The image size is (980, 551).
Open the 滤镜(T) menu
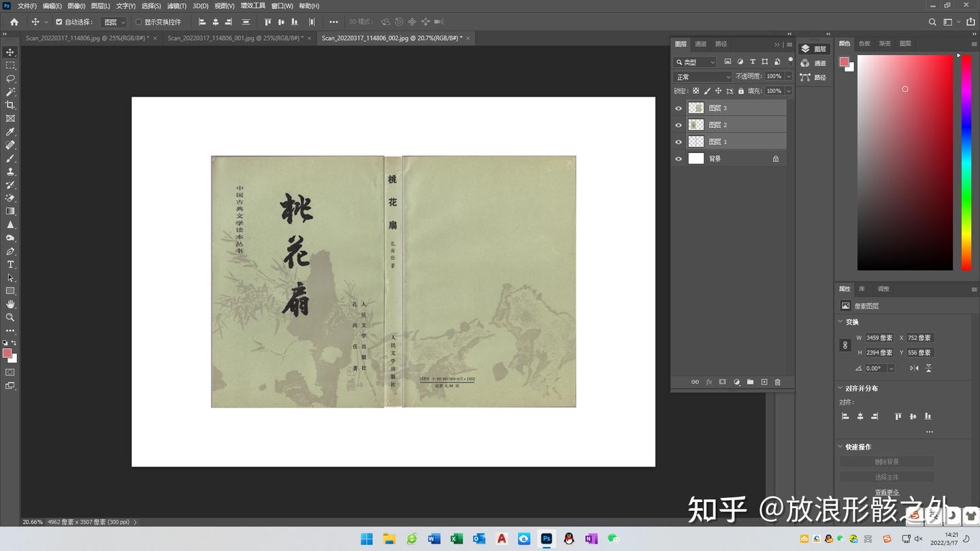point(177,6)
